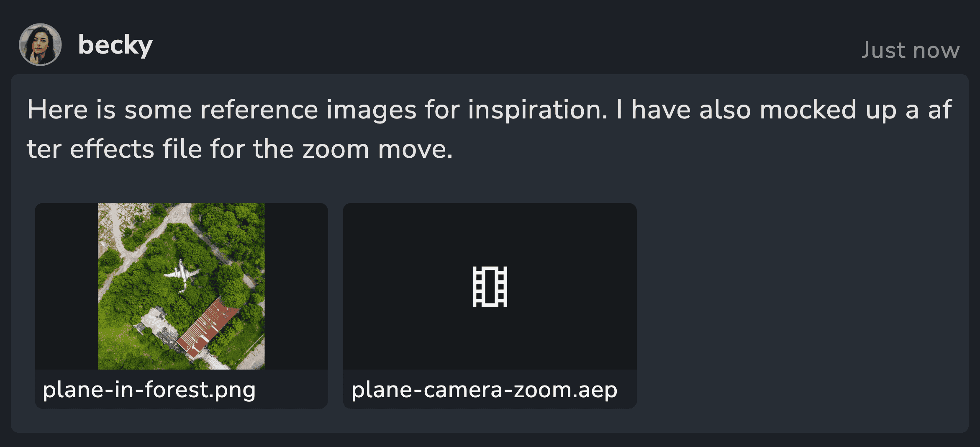Click the black bar right of forest image

(x=296, y=286)
